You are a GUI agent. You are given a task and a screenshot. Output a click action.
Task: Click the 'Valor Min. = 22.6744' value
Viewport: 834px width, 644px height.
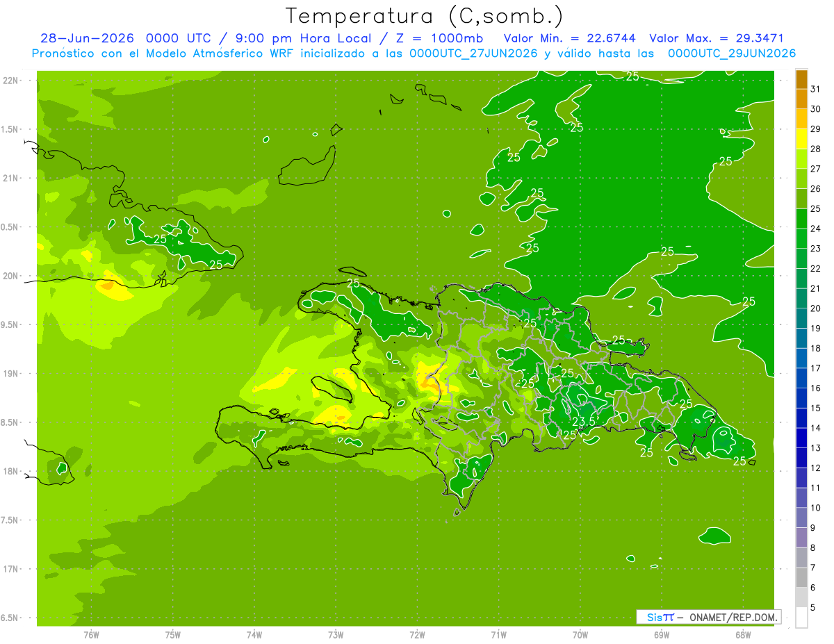point(570,38)
